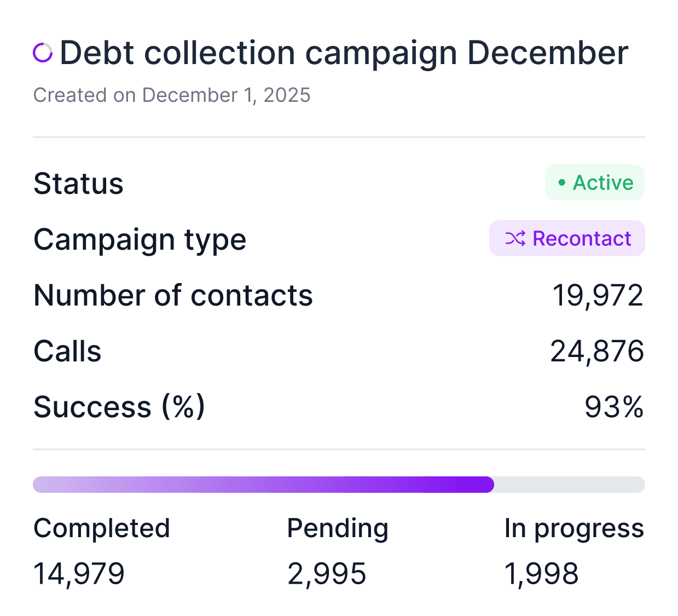
Task: Select the Campaign type label
Action: [140, 240]
